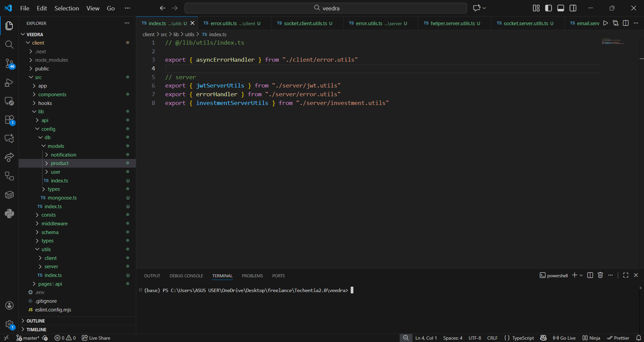Viewport: 644px width, 342px height.
Task: Expand the product folder
Action: coord(60,163)
